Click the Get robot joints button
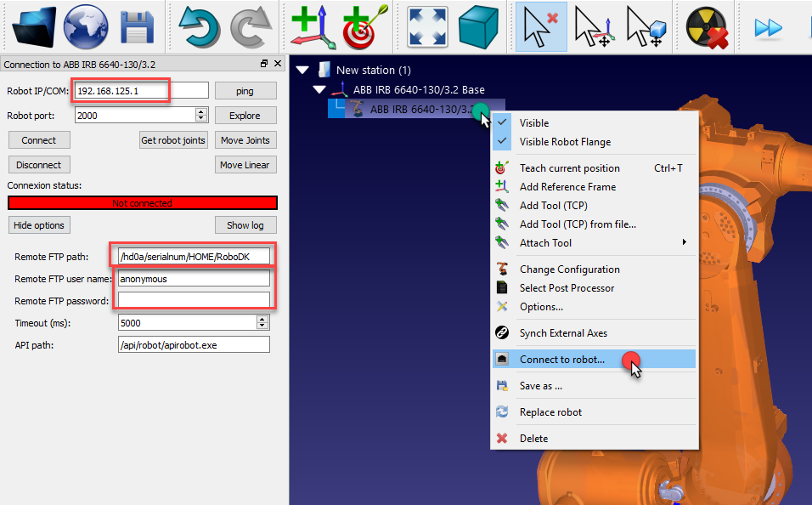 pyautogui.click(x=173, y=140)
